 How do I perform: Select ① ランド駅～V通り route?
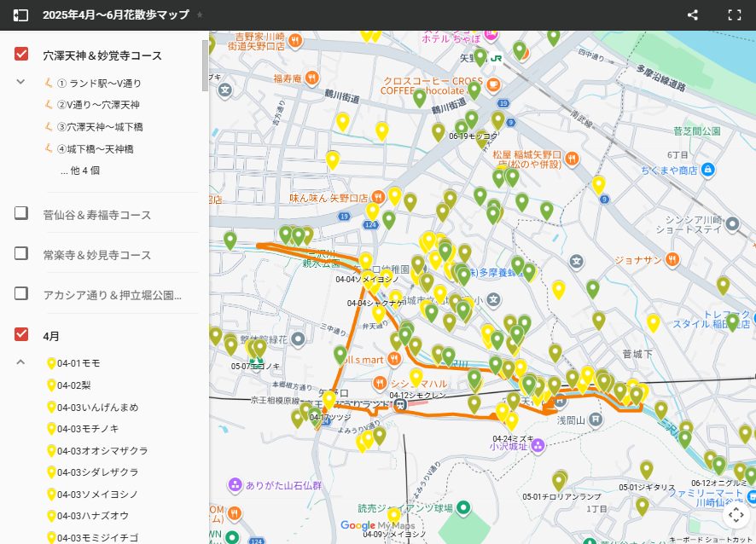[99, 84]
